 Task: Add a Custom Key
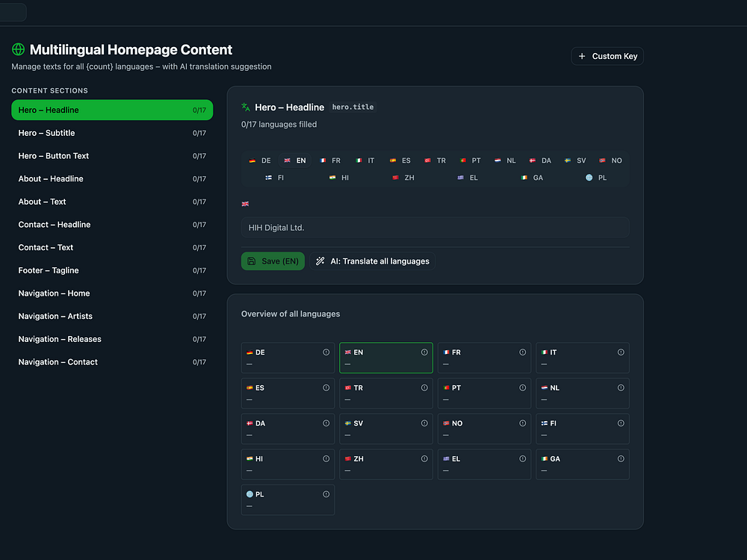click(x=607, y=56)
